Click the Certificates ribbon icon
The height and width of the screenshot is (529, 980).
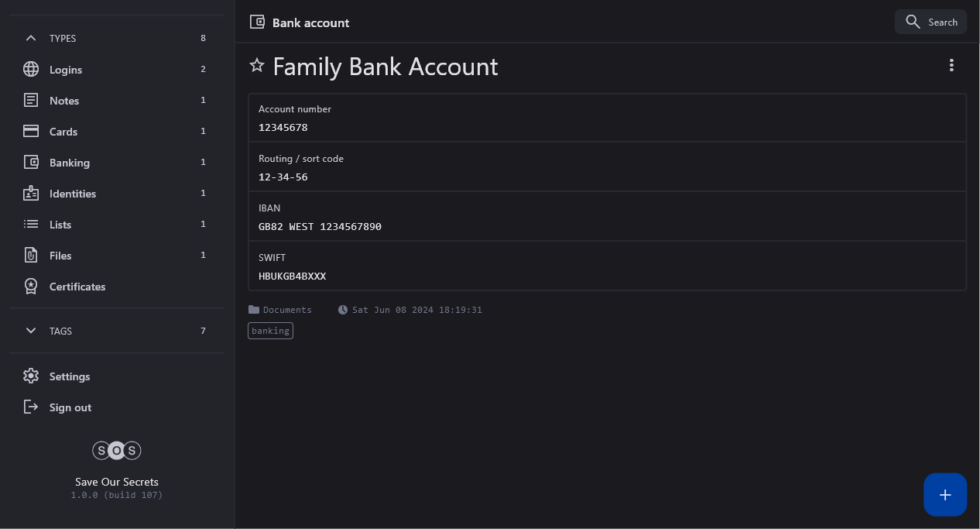coord(31,287)
